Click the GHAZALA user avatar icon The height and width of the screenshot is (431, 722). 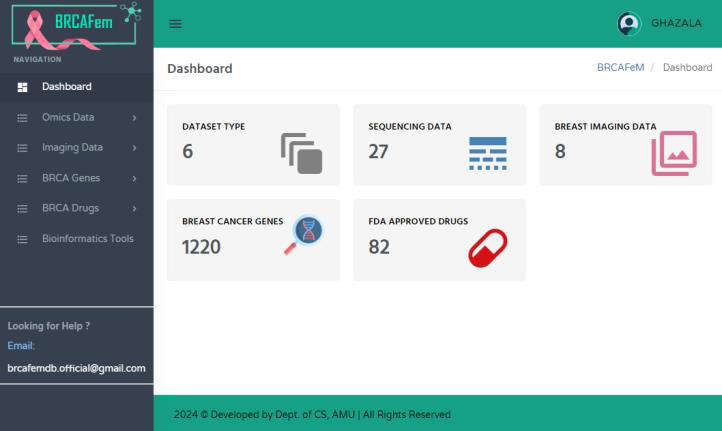[629, 23]
